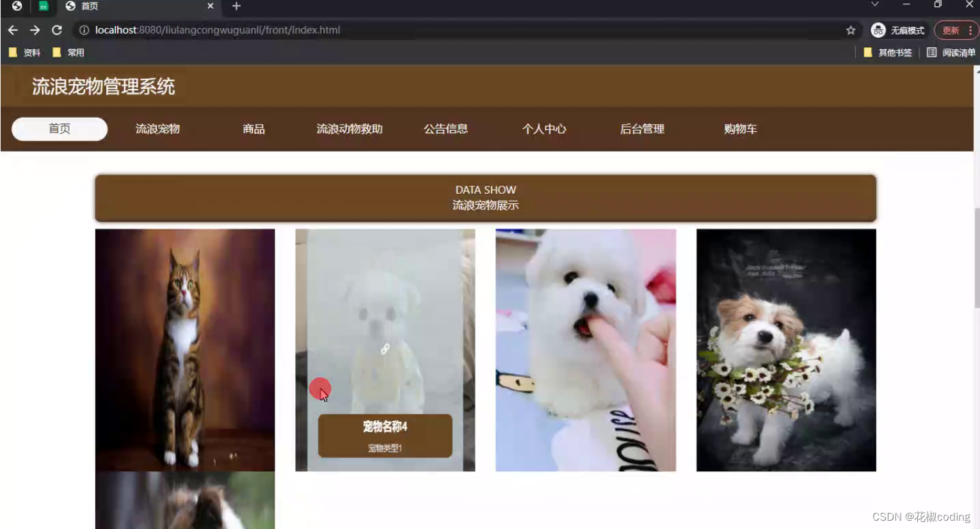Open the 后台管理 navigation item
980x529 pixels.
(x=642, y=129)
